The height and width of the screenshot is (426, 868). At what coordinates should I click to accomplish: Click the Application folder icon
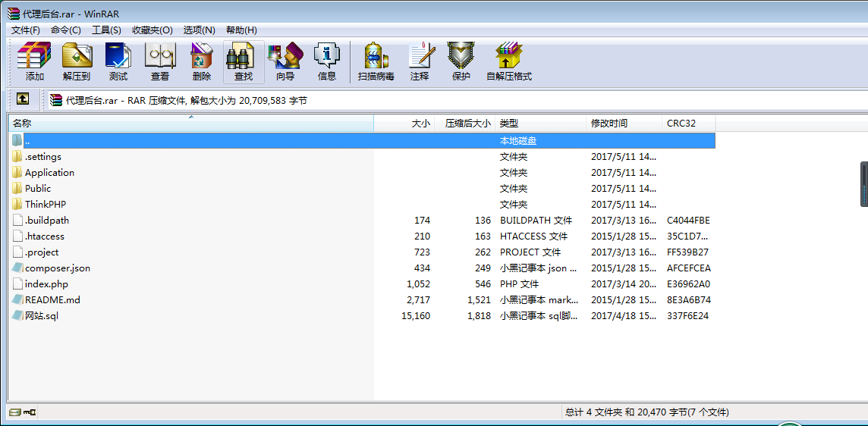(x=17, y=173)
